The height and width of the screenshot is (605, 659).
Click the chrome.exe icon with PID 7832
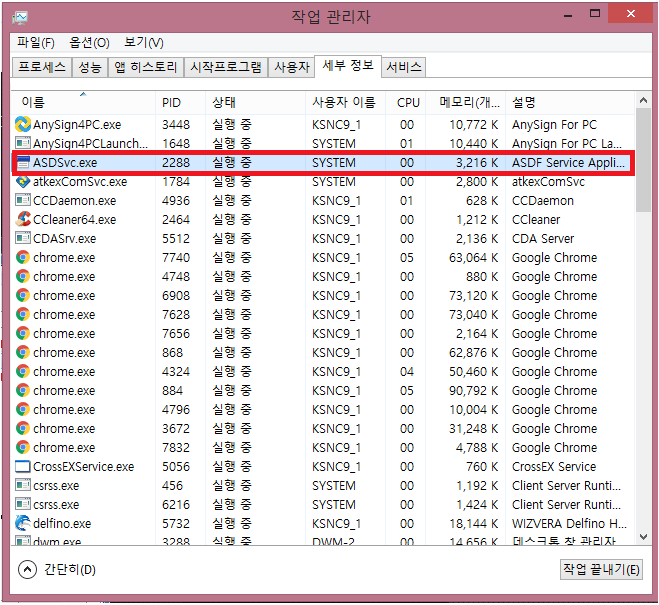[23, 447]
